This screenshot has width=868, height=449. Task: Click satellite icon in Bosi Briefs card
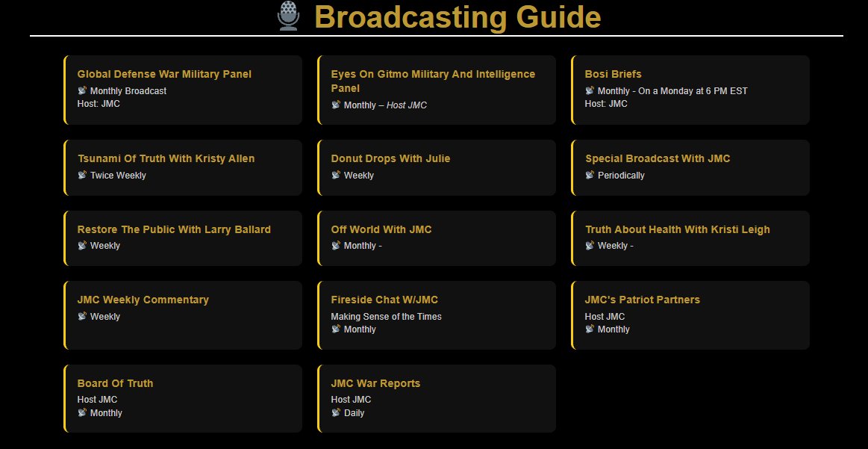click(x=590, y=90)
